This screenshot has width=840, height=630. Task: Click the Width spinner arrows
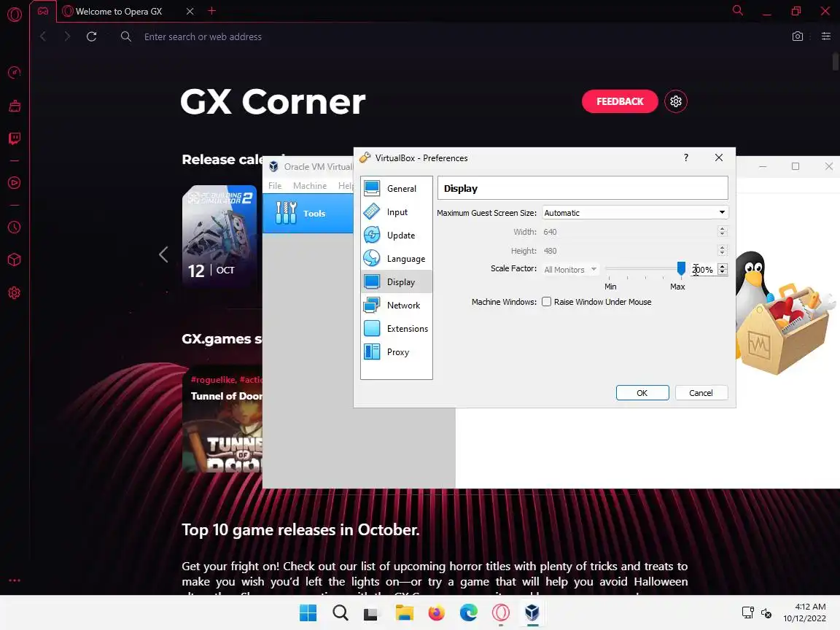pos(722,231)
